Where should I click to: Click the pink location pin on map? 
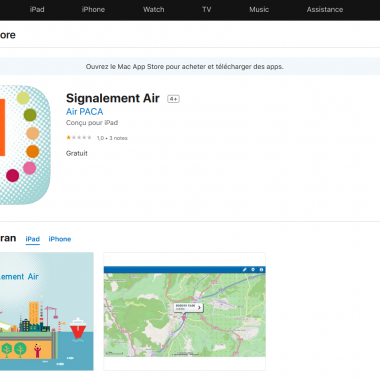coord(183,317)
